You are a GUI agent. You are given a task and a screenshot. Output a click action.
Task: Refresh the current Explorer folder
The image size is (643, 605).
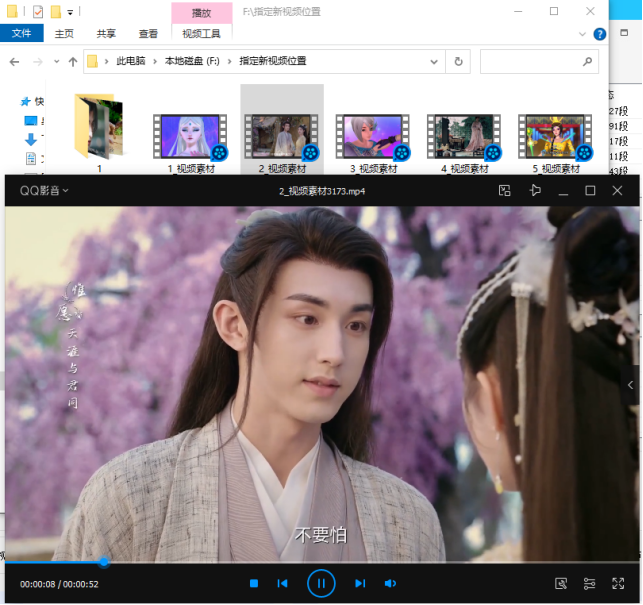click(x=458, y=62)
